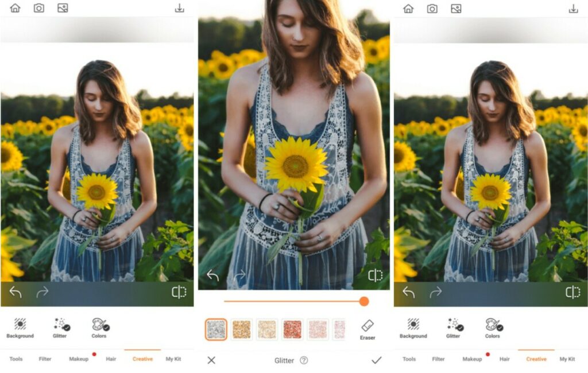The height and width of the screenshot is (373, 588).
Task: Open the photo gallery on the left screen
Action: pyautogui.click(x=63, y=8)
